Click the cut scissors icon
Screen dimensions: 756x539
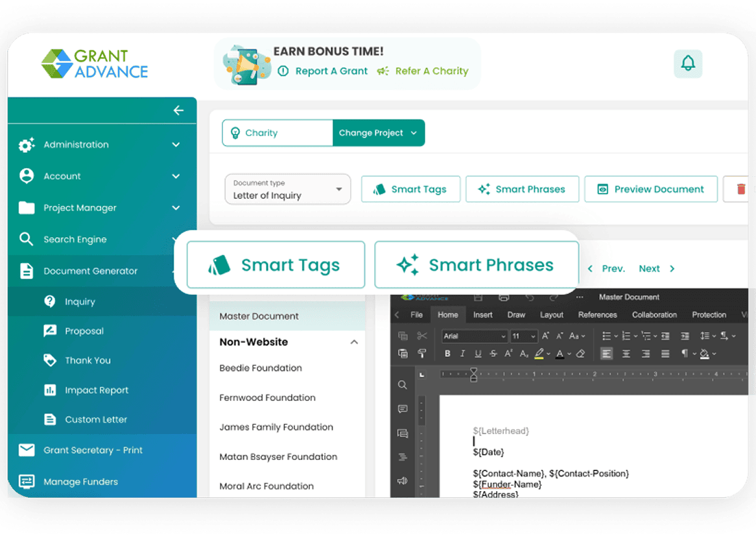coord(422,336)
